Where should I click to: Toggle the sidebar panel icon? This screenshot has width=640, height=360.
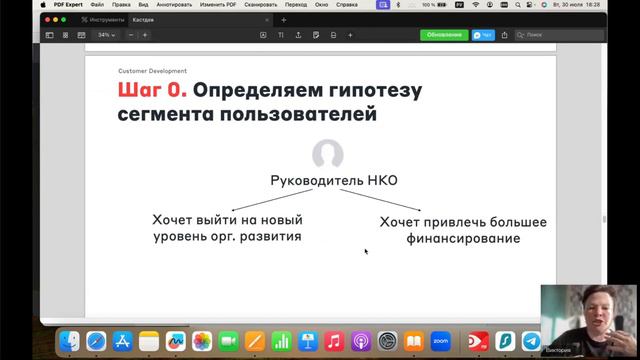pos(50,35)
